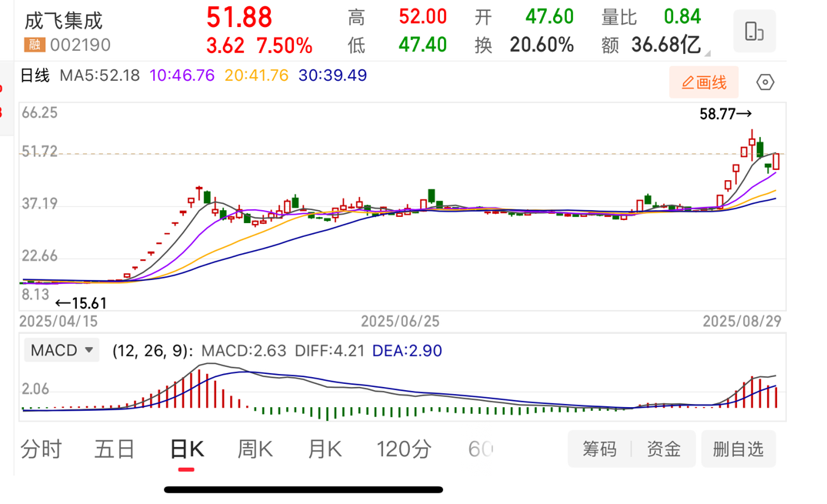Switch to 120分 tab
The width and height of the screenshot is (827, 504).
[403, 449]
